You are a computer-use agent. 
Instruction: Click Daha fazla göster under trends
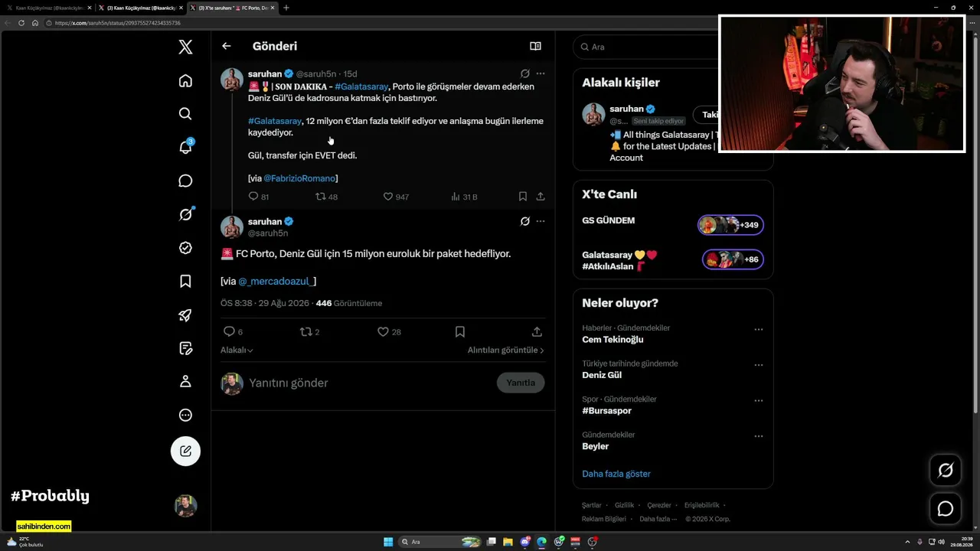616,474
